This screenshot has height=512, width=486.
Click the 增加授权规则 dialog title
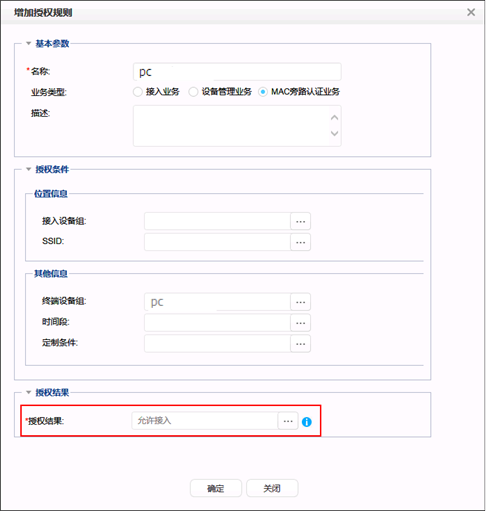[x=43, y=13]
